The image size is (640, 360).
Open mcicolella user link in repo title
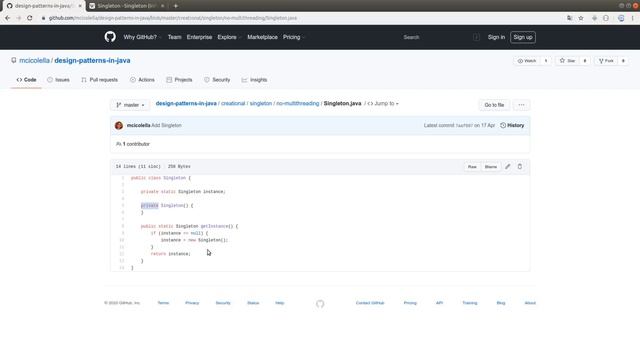coord(34,60)
